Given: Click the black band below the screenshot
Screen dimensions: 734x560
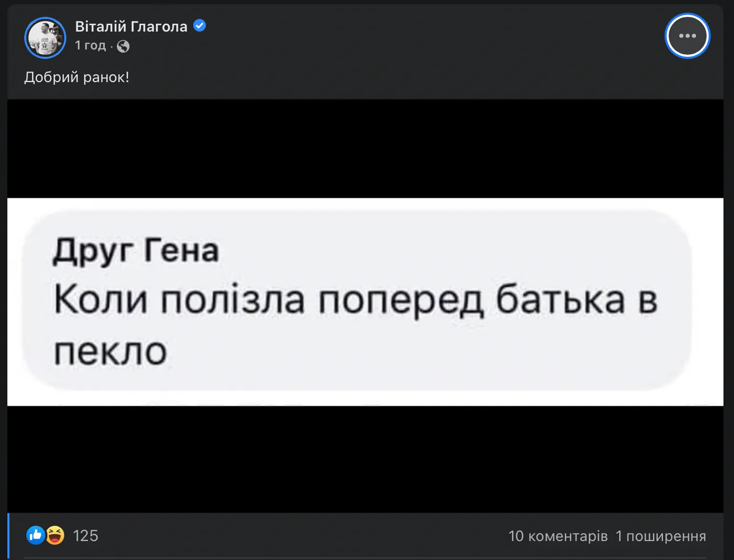Looking at the screenshot, I should pos(365,459).
